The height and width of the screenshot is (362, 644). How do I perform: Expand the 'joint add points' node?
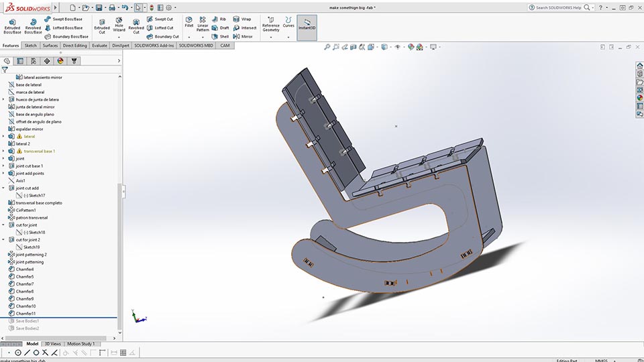(x=3, y=173)
